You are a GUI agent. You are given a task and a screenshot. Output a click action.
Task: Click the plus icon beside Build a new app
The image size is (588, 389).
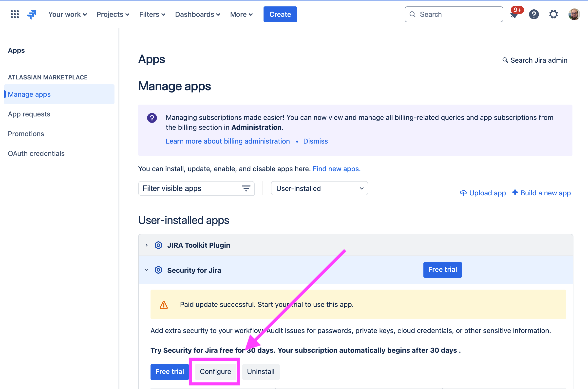[x=515, y=192]
